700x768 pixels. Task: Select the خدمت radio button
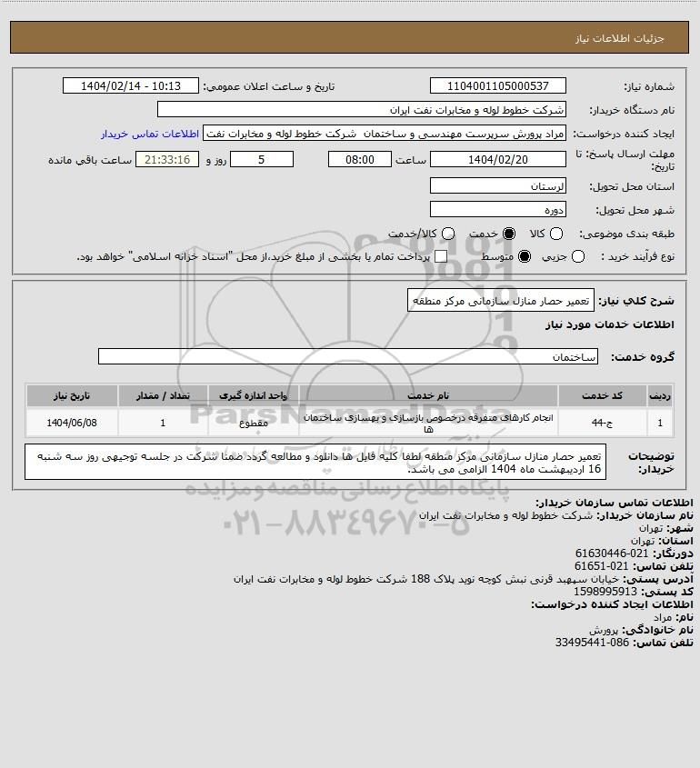tap(509, 234)
